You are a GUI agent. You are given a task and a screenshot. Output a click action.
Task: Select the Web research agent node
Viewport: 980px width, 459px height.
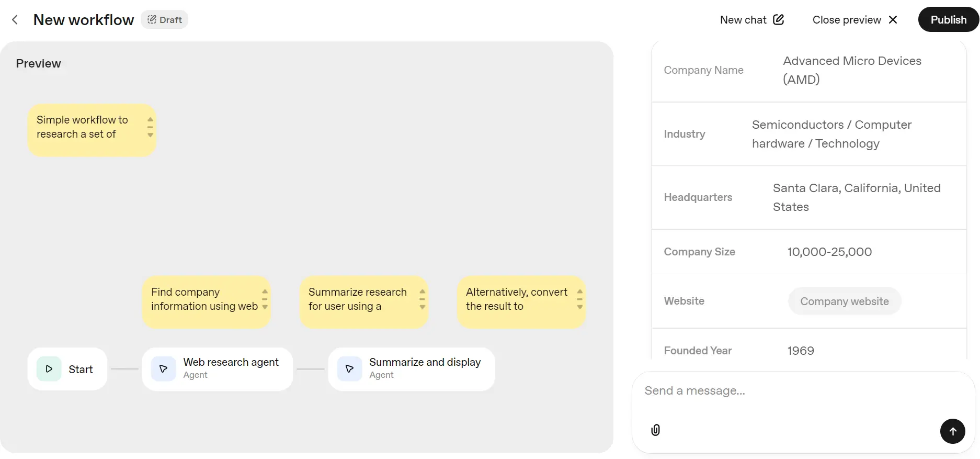pyautogui.click(x=230, y=368)
